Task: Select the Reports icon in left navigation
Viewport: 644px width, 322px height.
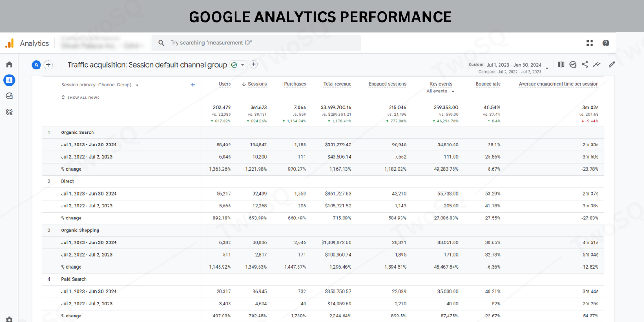Action: pos(9,80)
